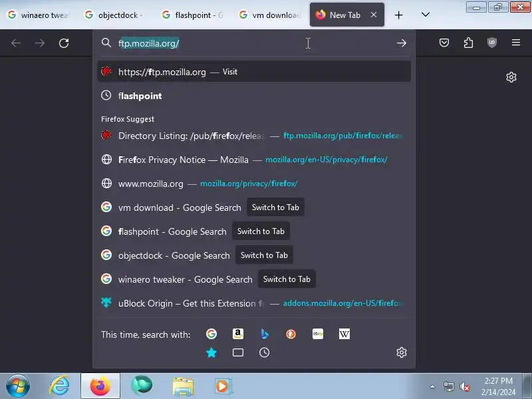Screen dimensions: 532x399
Task: Open new tab page settings gear
Action: click(511, 77)
